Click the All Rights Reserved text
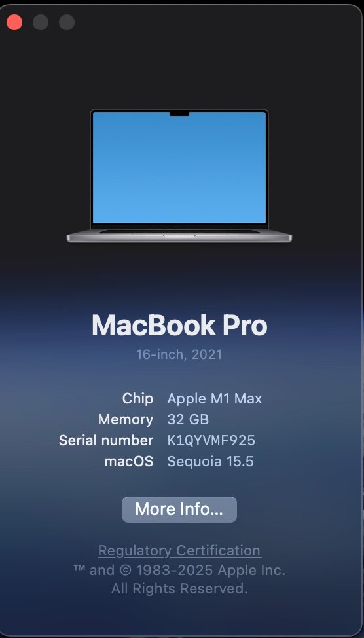This screenshot has width=364, height=638. [x=179, y=589]
